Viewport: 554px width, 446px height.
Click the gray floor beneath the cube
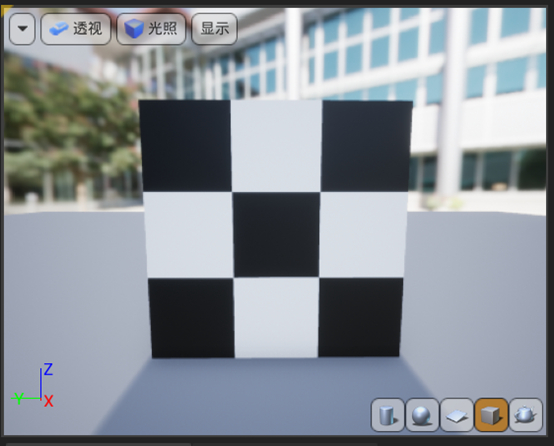(x=276, y=396)
